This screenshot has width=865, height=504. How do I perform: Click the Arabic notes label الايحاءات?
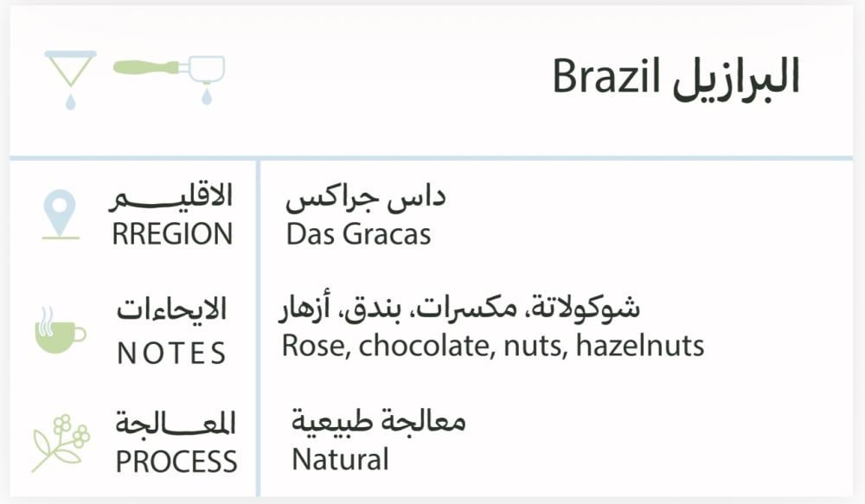171,309
